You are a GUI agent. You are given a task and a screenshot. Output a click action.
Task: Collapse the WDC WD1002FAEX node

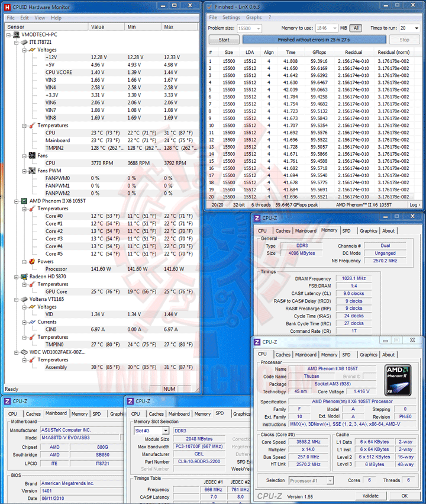click(17, 352)
